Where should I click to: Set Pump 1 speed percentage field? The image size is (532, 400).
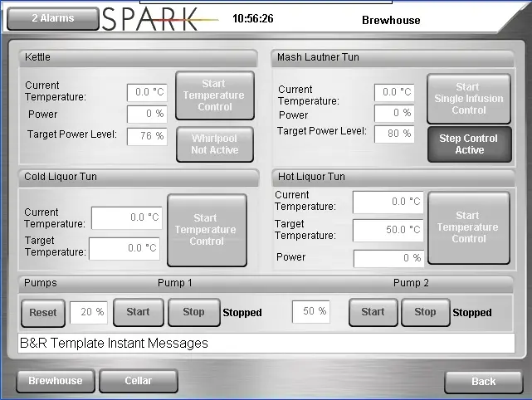pyautogui.click(x=88, y=312)
